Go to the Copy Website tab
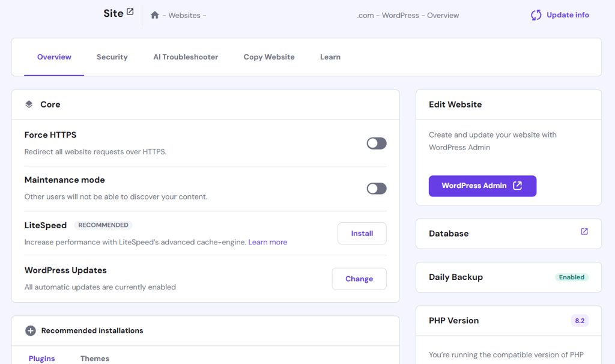Screen dimensions: 615x364 tap(269, 57)
